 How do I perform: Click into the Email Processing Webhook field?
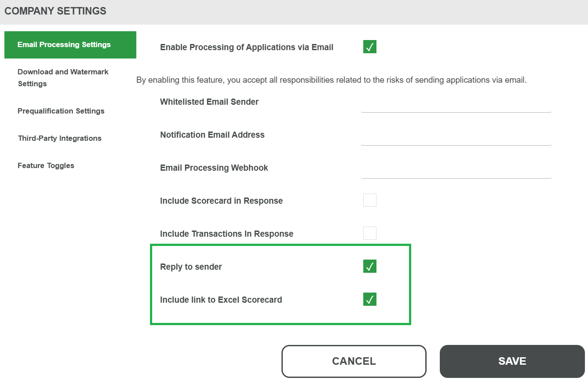pos(456,171)
